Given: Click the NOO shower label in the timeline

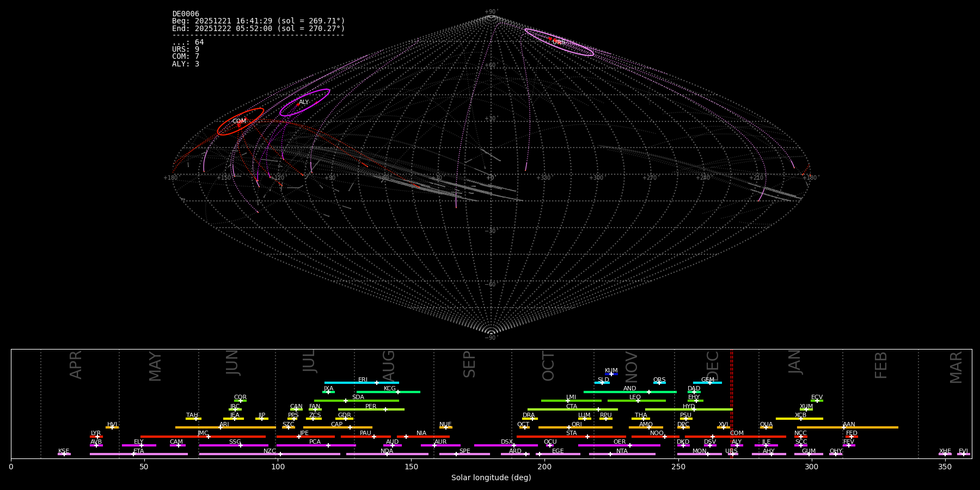Looking at the screenshot, I should pos(657,433).
